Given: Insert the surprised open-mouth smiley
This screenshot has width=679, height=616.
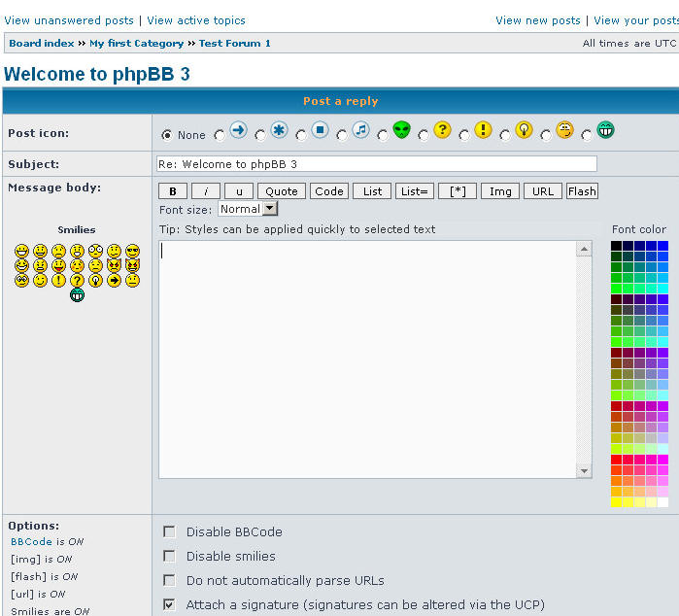Looking at the screenshot, I should [x=77, y=251].
